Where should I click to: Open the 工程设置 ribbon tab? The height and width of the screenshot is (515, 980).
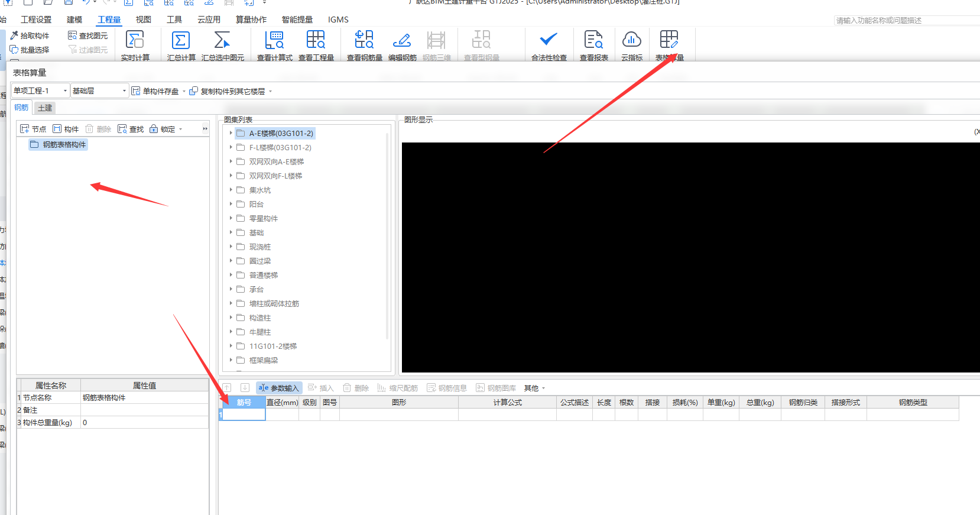click(x=36, y=20)
